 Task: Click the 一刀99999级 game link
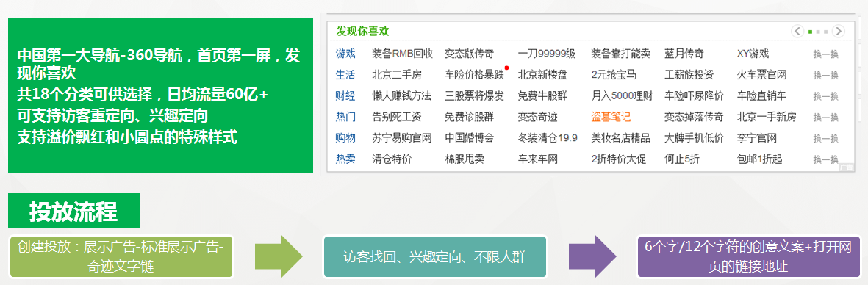point(547,54)
